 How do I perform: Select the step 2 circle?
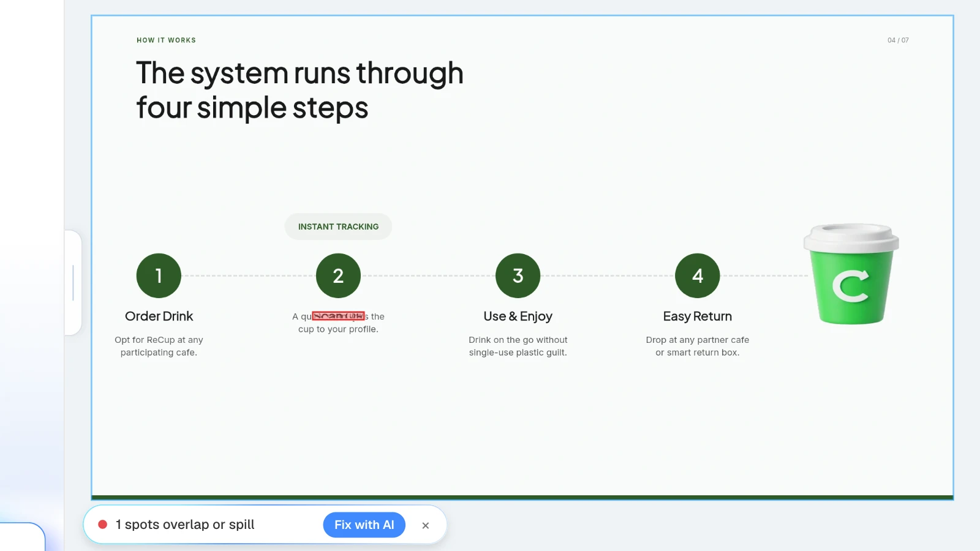pos(338,275)
